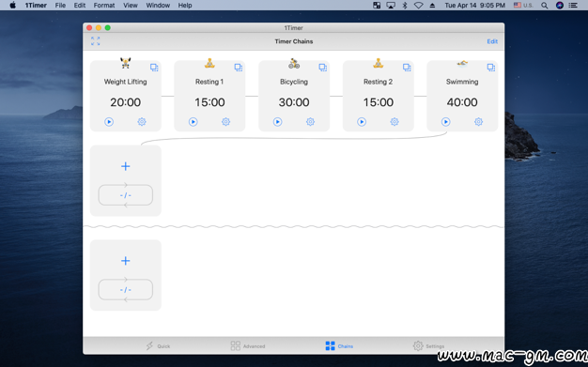The width and height of the screenshot is (588, 367).
Task: Select the Chains tab
Action: click(x=339, y=346)
